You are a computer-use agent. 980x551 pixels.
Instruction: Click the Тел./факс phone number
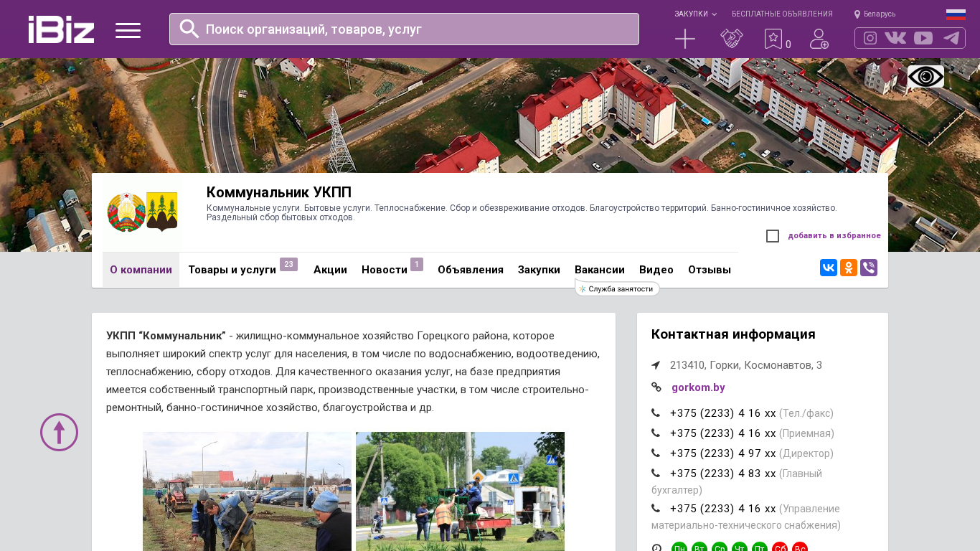(x=723, y=413)
